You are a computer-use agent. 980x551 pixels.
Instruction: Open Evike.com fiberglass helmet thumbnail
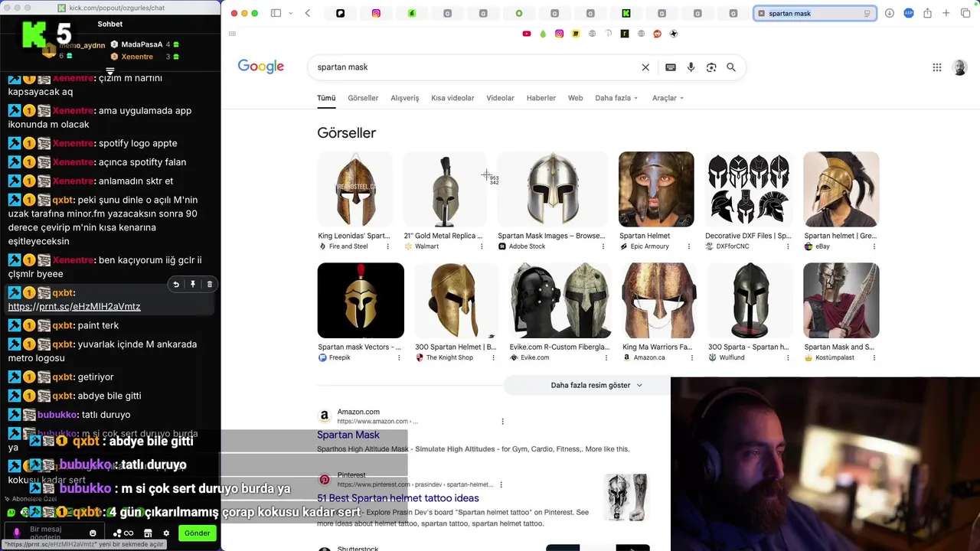(560, 300)
